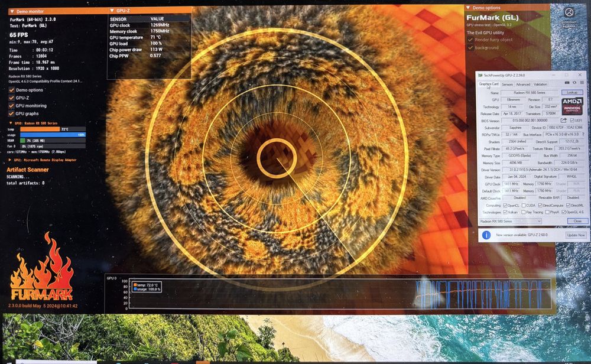Switch to the Advanced tab
This screenshot has width=591, height=364.
(x=523, y=84)
